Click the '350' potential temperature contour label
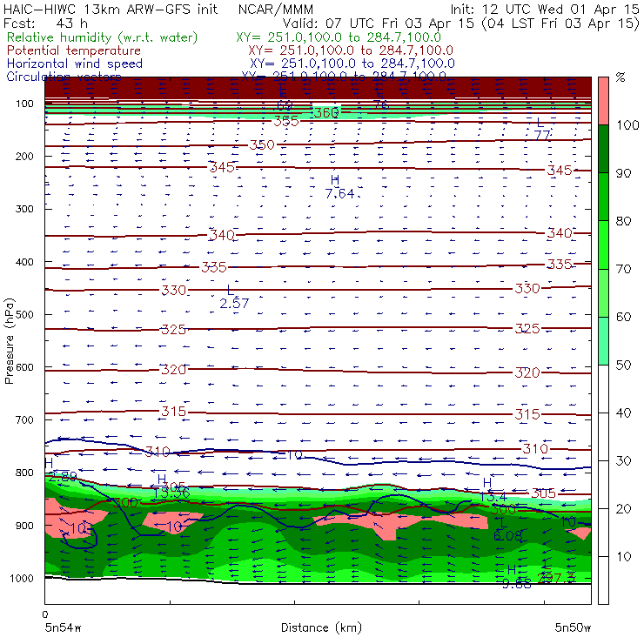 [x=262, y=145]
